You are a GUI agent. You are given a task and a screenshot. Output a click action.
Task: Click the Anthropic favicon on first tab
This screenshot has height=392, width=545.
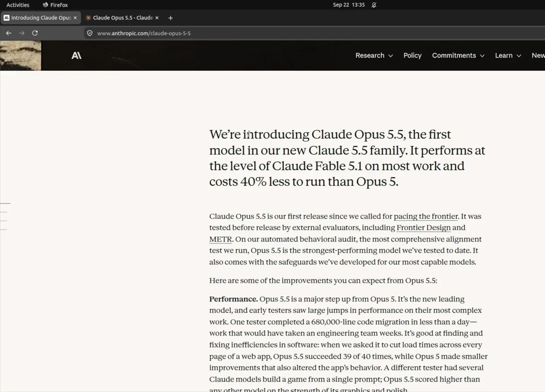(x=6, y=18)
